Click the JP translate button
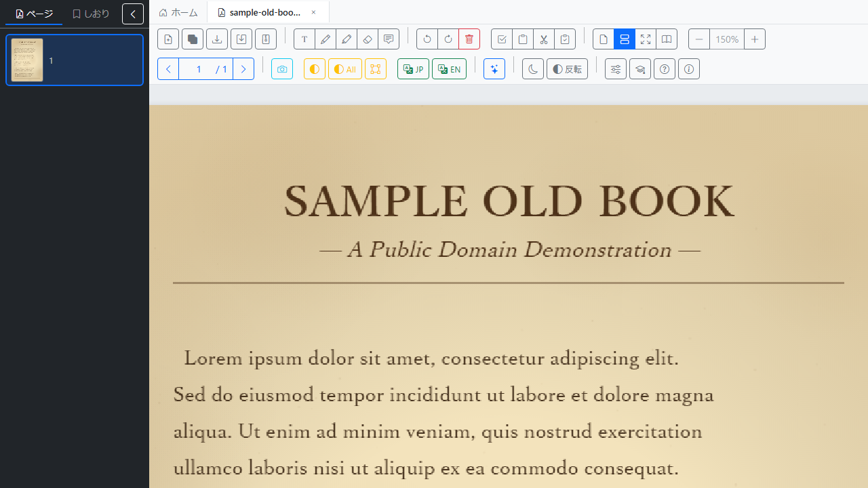 click(414, 69)
